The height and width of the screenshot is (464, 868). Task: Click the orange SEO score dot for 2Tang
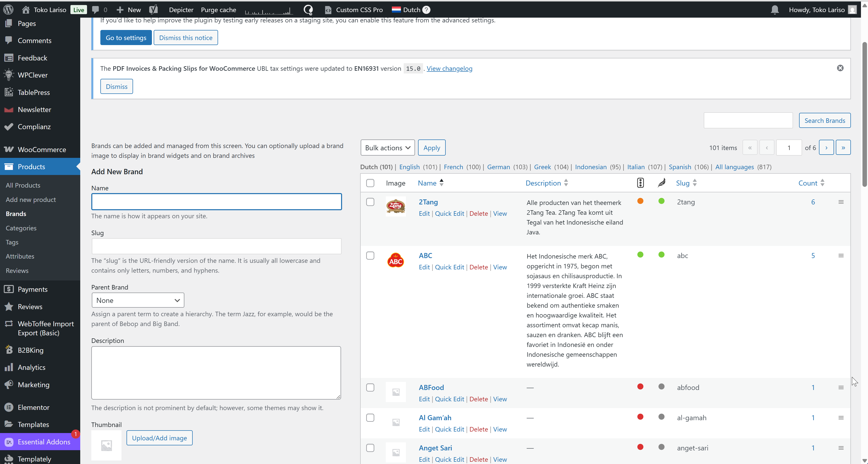(641, 201)
